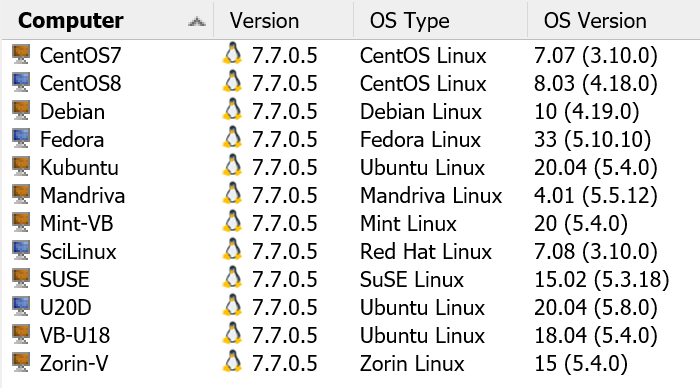Click the Kubuntu computer icon
Viewport: 700px width, 388px height.
[x=21, y=167]
